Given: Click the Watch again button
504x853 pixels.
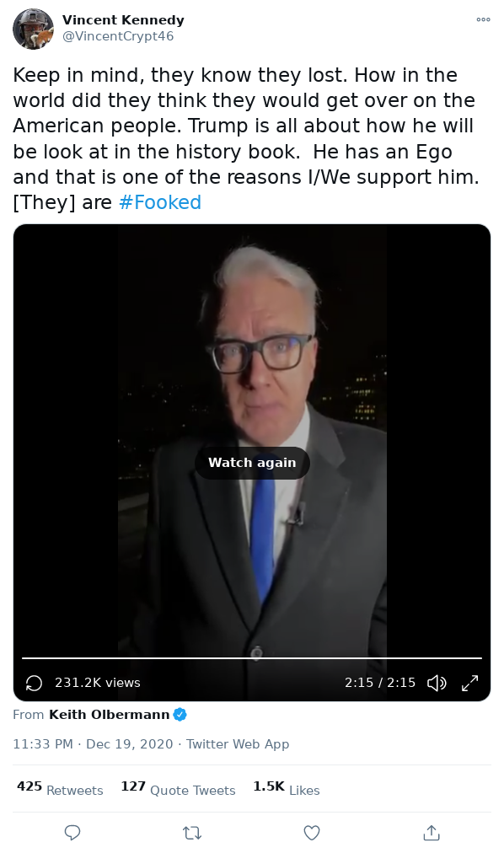Looking at the screenshot, I should [x=252, y=463].
